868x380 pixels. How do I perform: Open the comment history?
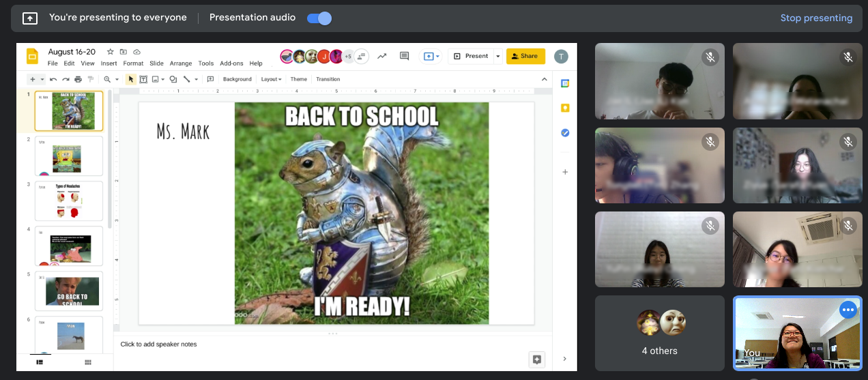pyautogui.click(x=404, y=56)
